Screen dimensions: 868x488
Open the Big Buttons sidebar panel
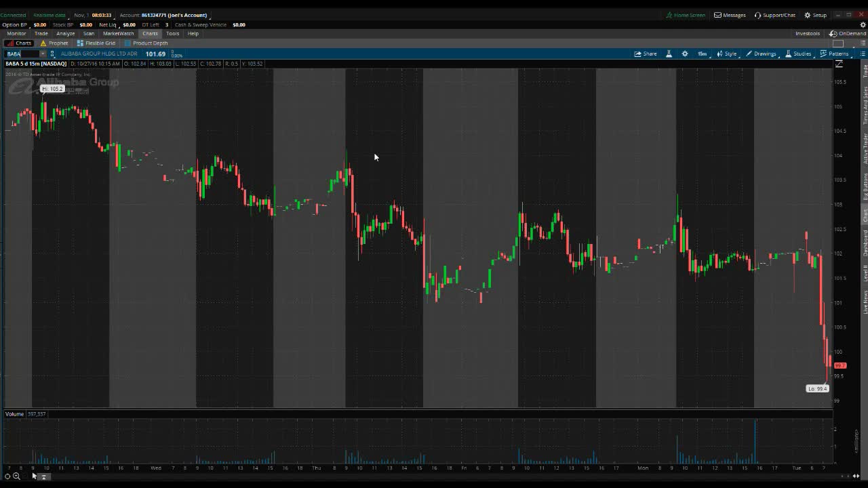865,186
